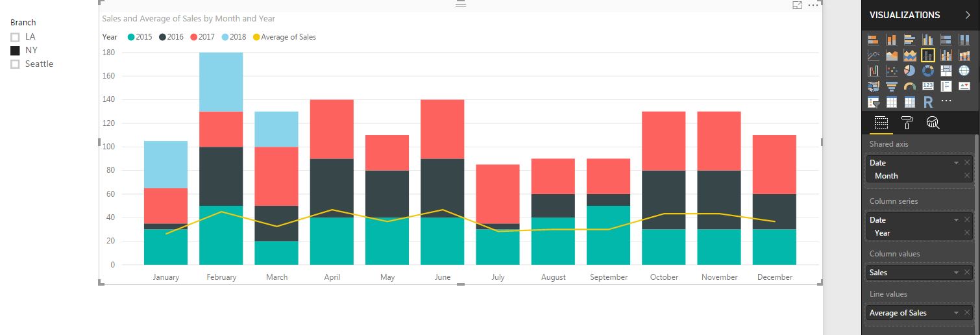The width and height of the screenshot is (980, 335).
Task: Select the ribbon chart visual
Action: [964, 56]
